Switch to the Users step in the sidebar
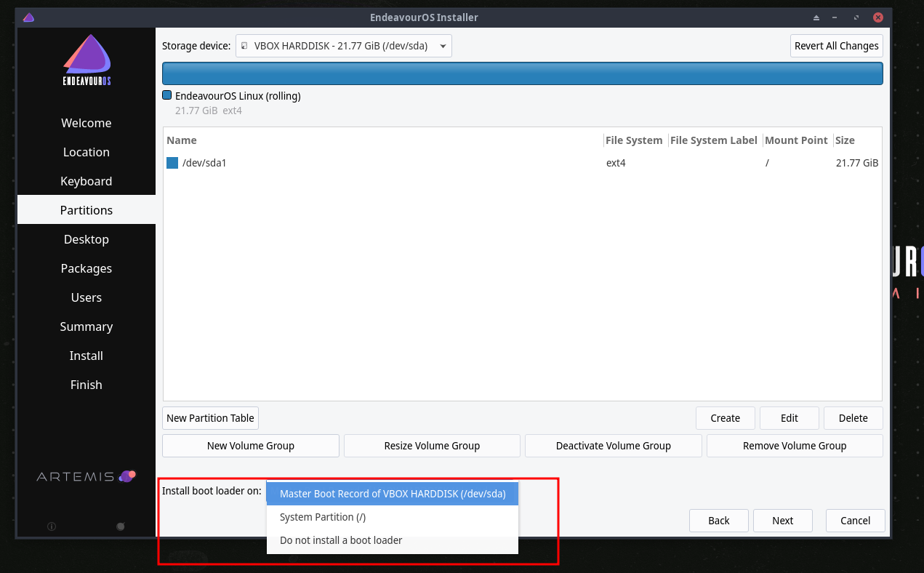The height and width of the screenshot is (573, 924). tap(86, 297)
